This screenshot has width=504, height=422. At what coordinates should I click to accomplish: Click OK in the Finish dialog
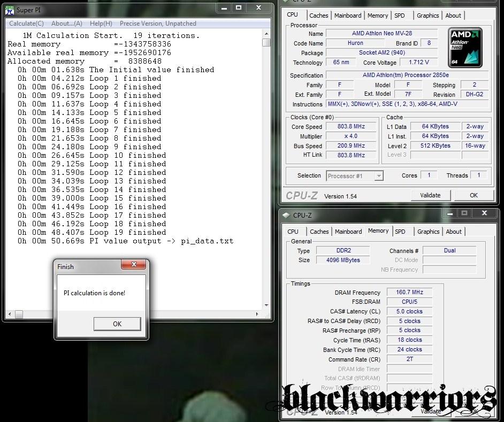(x=117, y=324)
